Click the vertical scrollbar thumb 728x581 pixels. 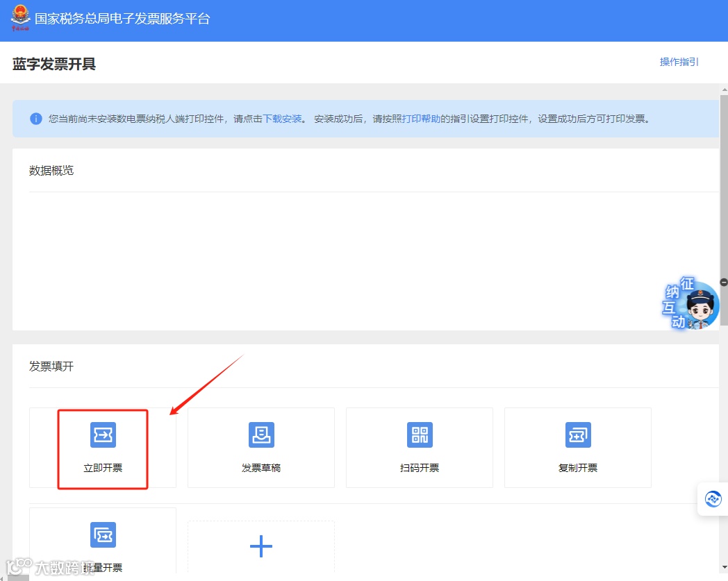[724, 210]
